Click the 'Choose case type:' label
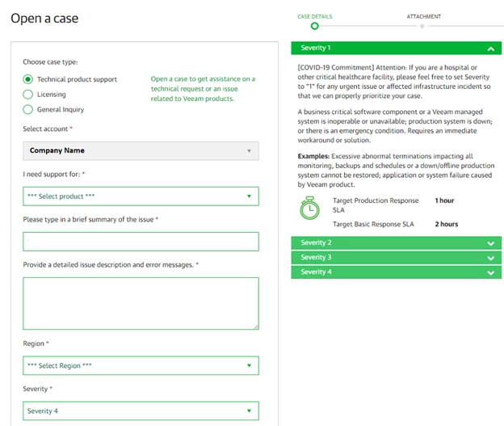 click(x=50, y=61)
